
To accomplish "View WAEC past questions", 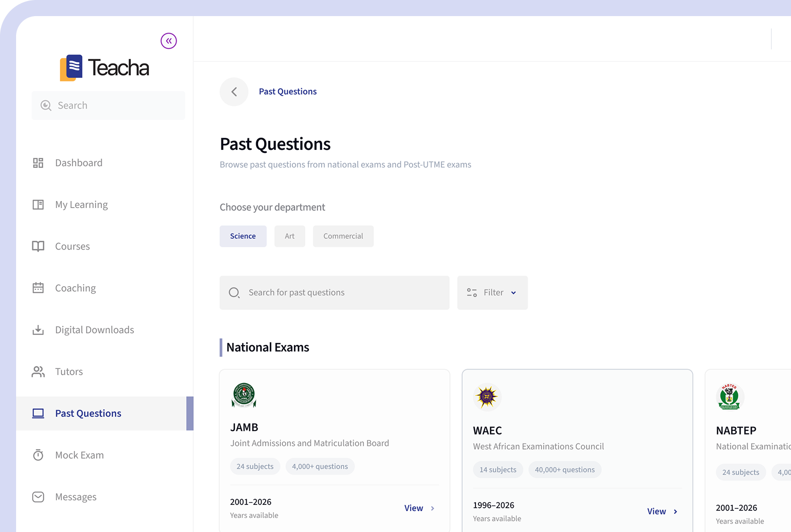I will tap(662, 511).
